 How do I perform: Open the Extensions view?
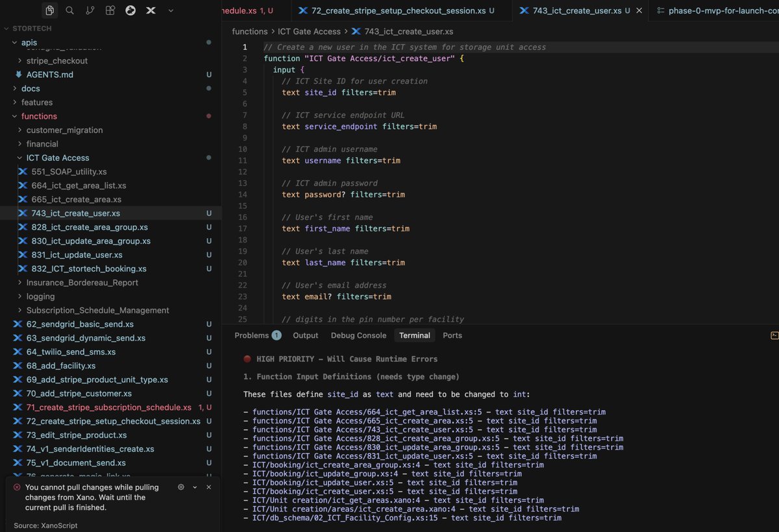[110, 10]
